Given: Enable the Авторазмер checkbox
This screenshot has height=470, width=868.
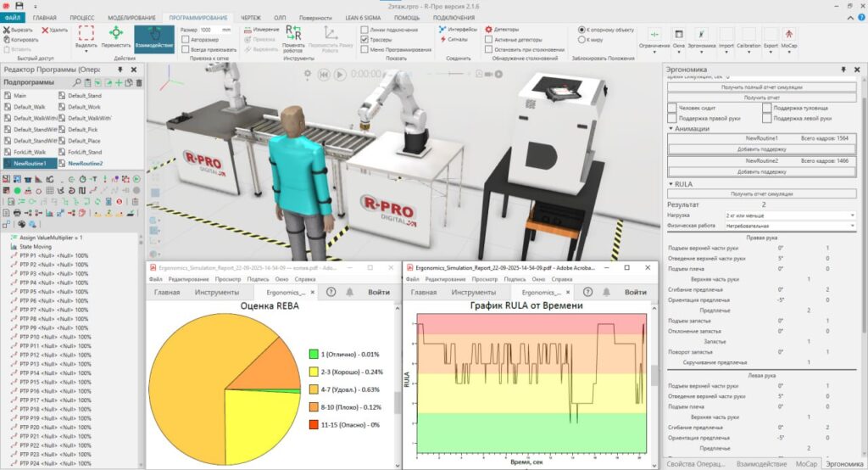Looking at the screenshot, I should pyautogui.click(x=186, y=39).
